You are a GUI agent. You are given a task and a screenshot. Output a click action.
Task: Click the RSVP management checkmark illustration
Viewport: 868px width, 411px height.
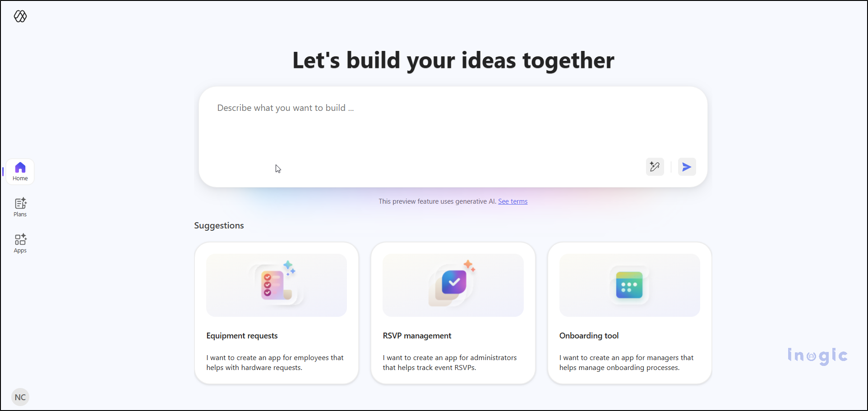(x=452, y=284)
